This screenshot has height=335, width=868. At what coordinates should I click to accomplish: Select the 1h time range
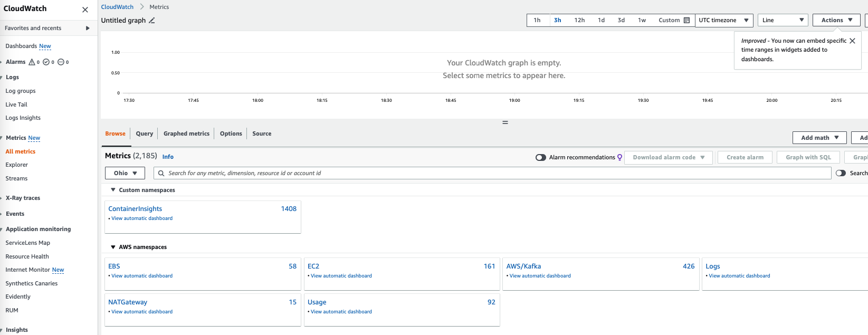coord(537,20)
